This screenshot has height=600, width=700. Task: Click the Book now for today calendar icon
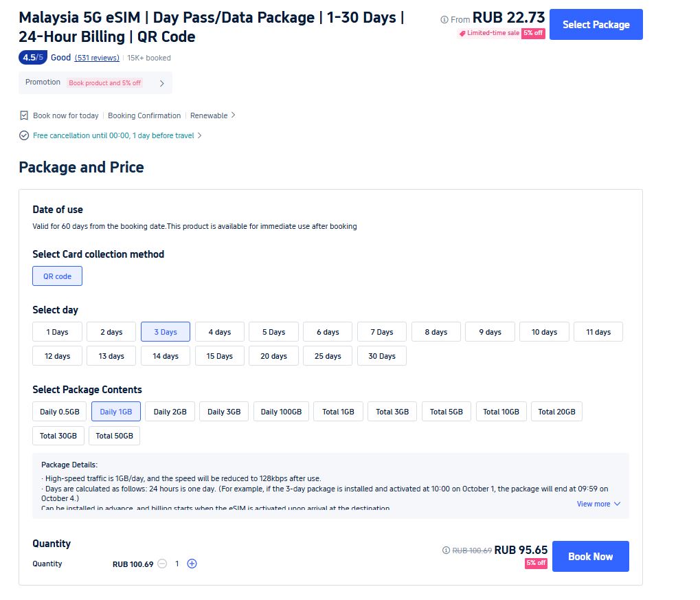[x=24, y=115]
